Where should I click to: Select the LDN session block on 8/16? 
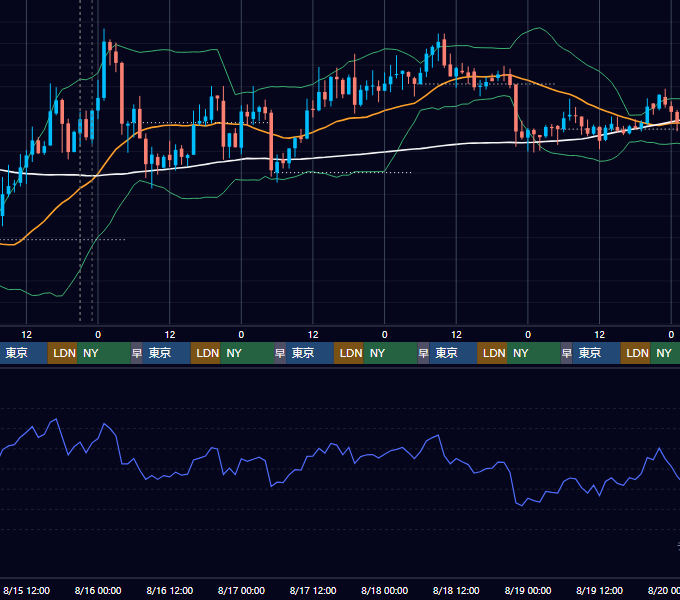pyautogui.click(x=206, y=353)
